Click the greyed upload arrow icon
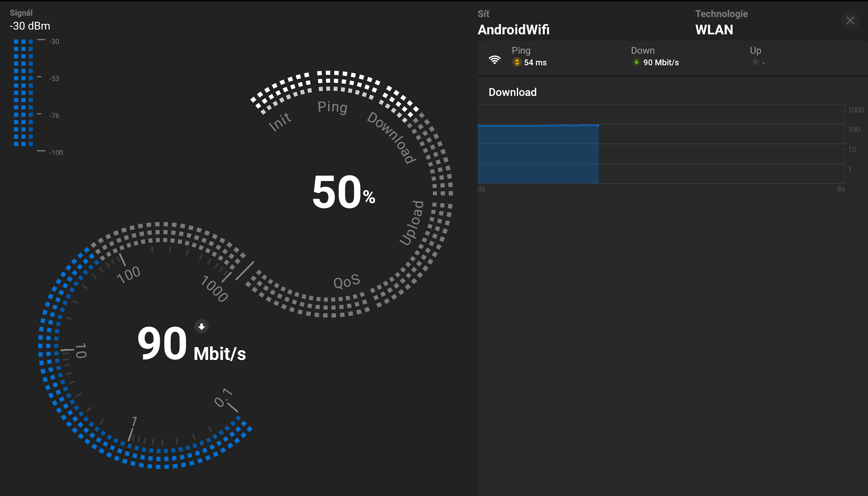The width and height of the screenshot is (868, 496). click(x=755, y=62)
